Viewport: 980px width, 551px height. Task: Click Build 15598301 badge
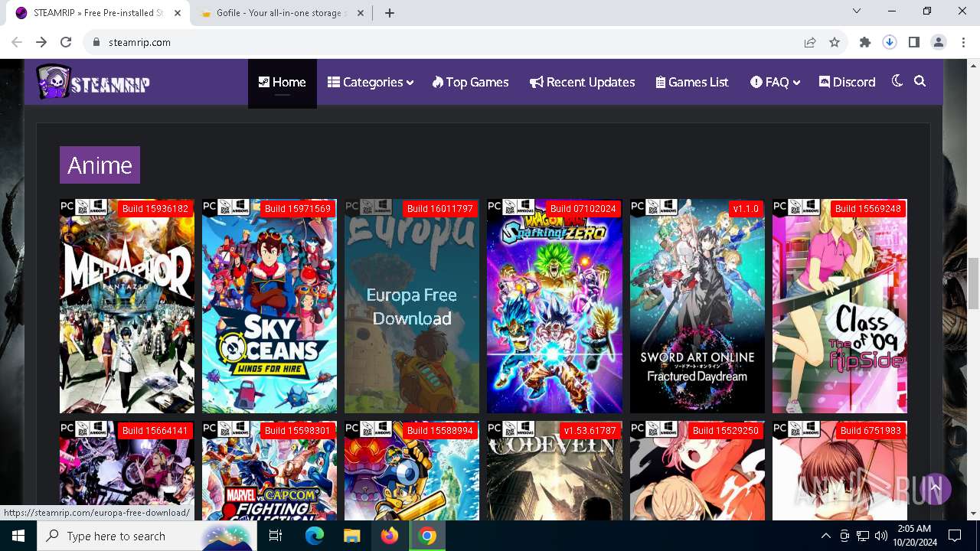tap(298, 431)
